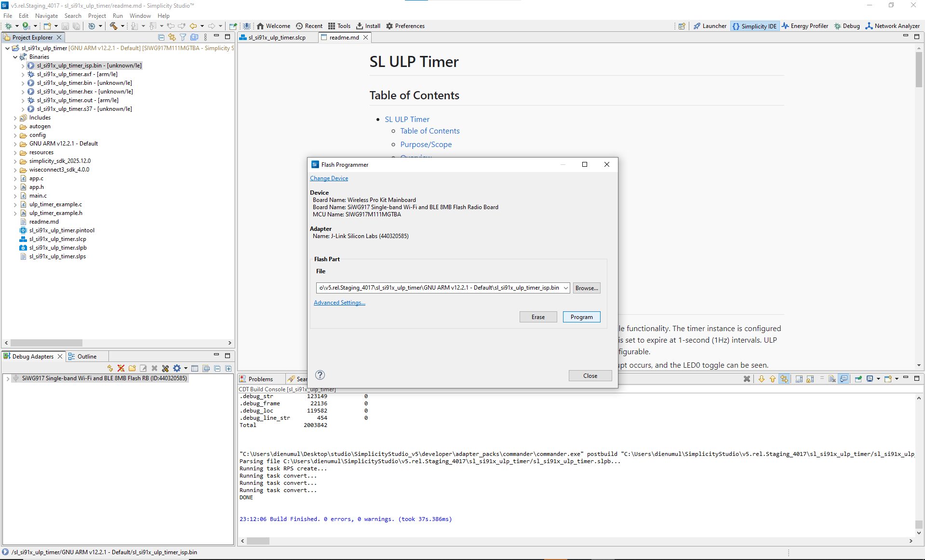
Task: Click the Flash Programmer help icon
Action: coord(320,375)
